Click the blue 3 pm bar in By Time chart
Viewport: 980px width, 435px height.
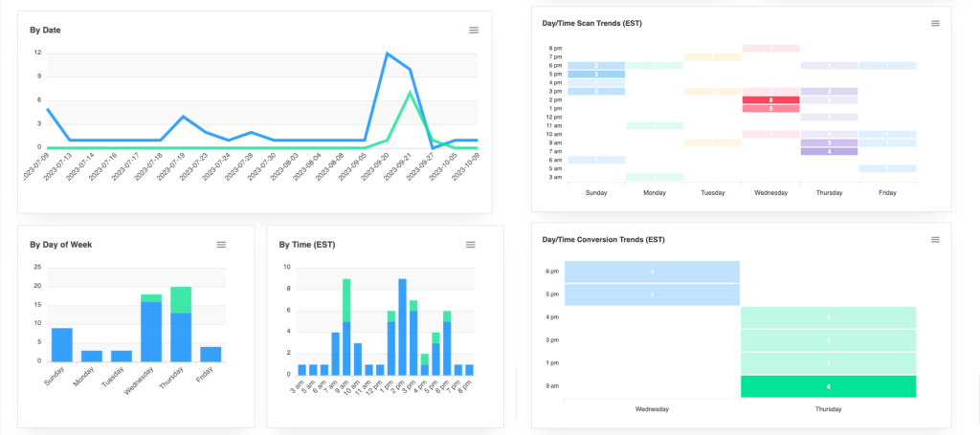413,342
